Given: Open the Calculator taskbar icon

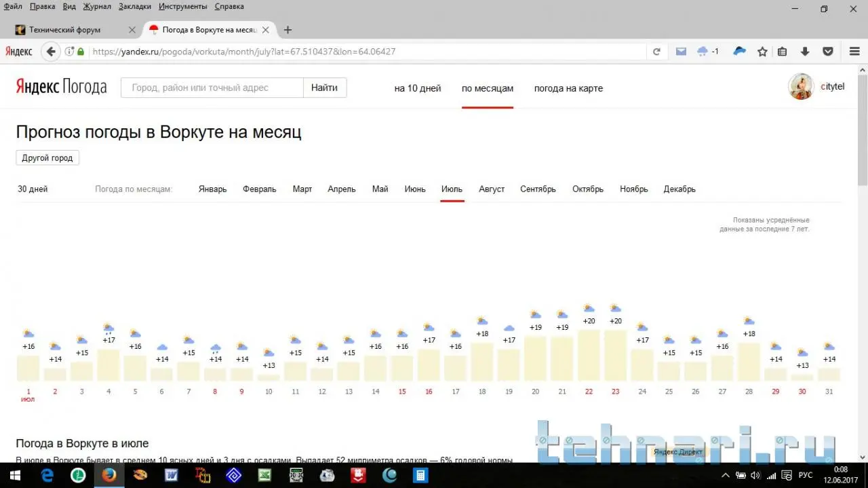Looking at the screenshot, I should click(x=421, y=475).
